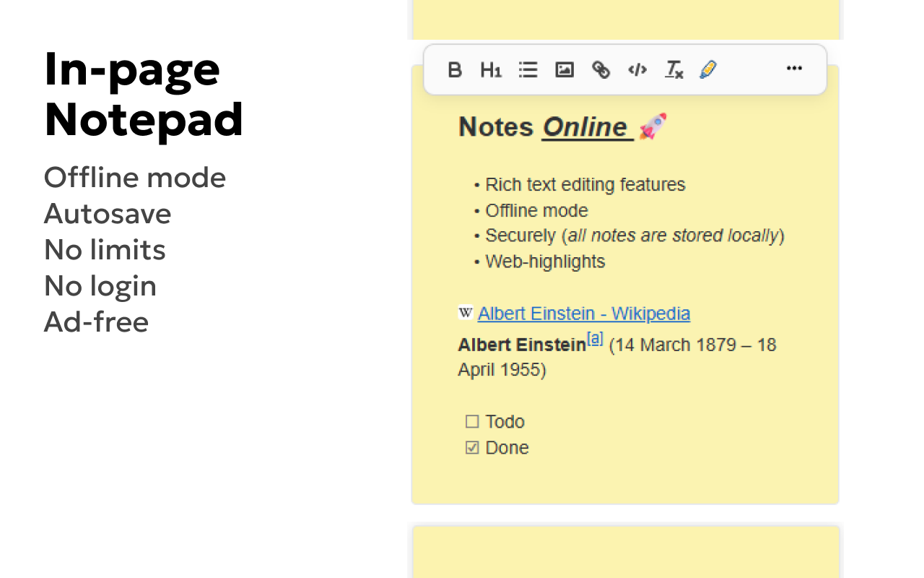Uncheck the Done checkbox
The height and width of the screenshot is (578, 924).
[472, 448]
